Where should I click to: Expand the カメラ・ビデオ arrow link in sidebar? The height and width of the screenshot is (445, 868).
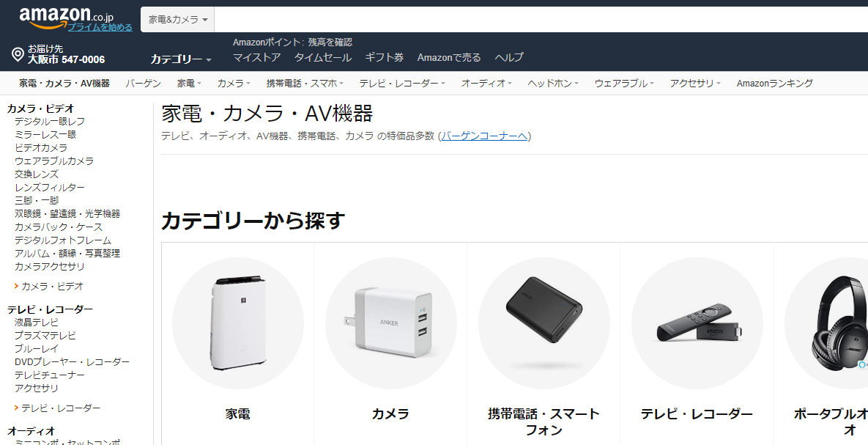pos(49,287)
